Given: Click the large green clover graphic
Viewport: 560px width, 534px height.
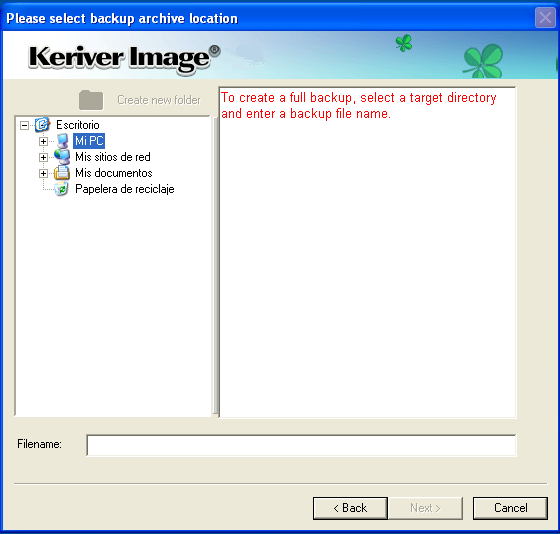Looking at the screenshot, I should (x=483, y=61).
